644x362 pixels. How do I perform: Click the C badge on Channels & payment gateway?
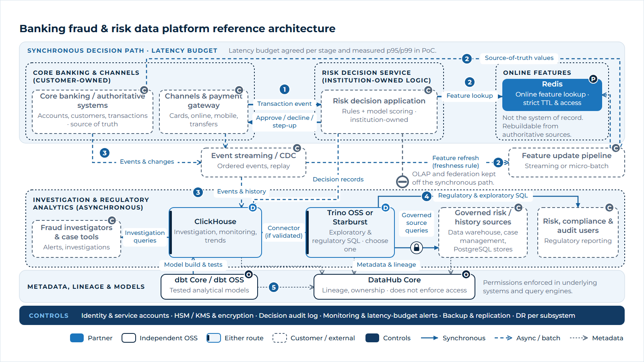pos(239,90)
